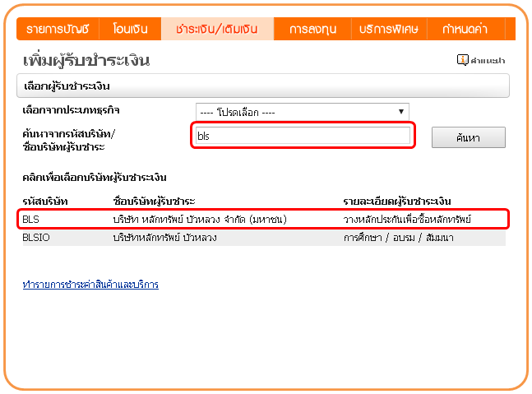Open the ทำรายการชำระค่าสินค้าและบริการ link

90,285
